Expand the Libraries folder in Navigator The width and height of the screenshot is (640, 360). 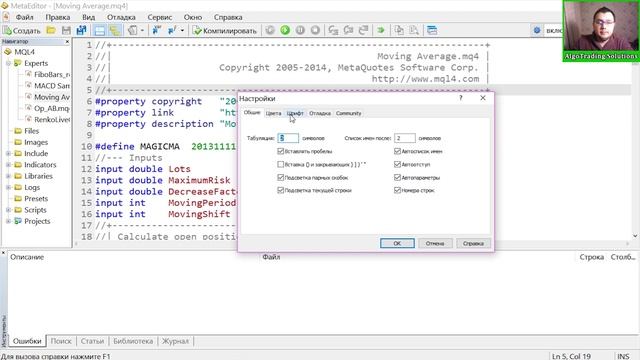click(9, 176)
